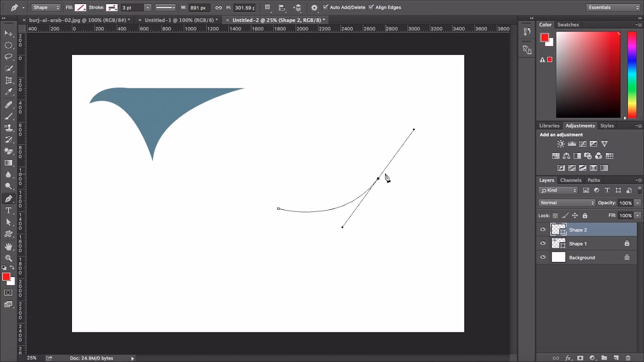Disable the Auto Add/Delete checkbox
Image resolution: width=644 pixels, height=362 pixels.
point(325,8)
